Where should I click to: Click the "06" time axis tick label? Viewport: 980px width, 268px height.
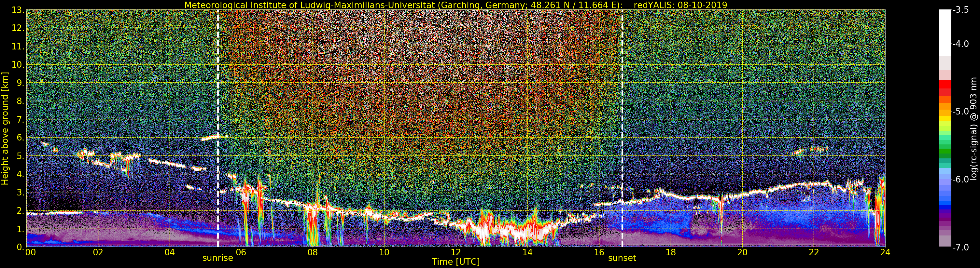click(241, 252)
